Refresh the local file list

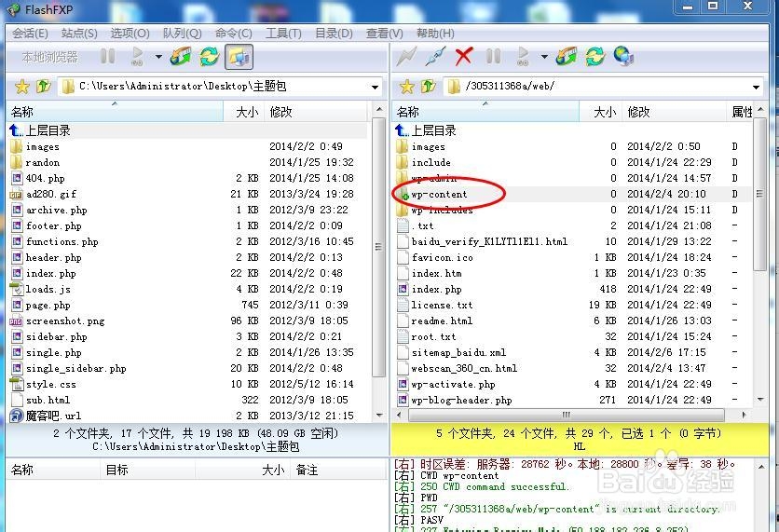tap(210, 57)
